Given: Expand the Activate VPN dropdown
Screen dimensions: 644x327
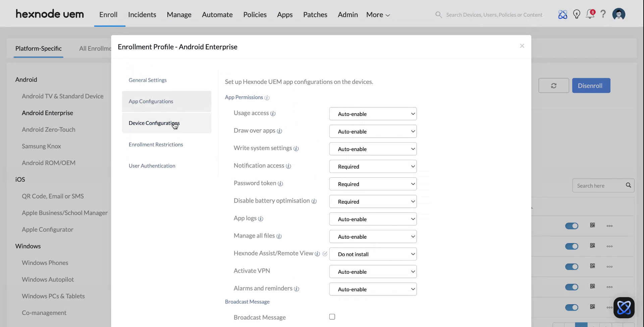Looking at the screenshot, I should 373,272.
